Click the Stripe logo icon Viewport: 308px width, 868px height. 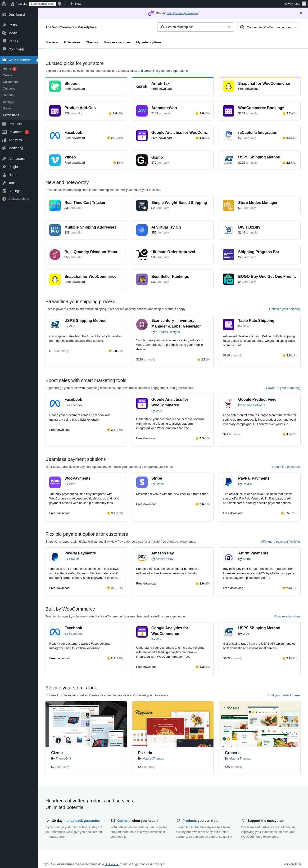pyautogui.click(x=141, y=482)
